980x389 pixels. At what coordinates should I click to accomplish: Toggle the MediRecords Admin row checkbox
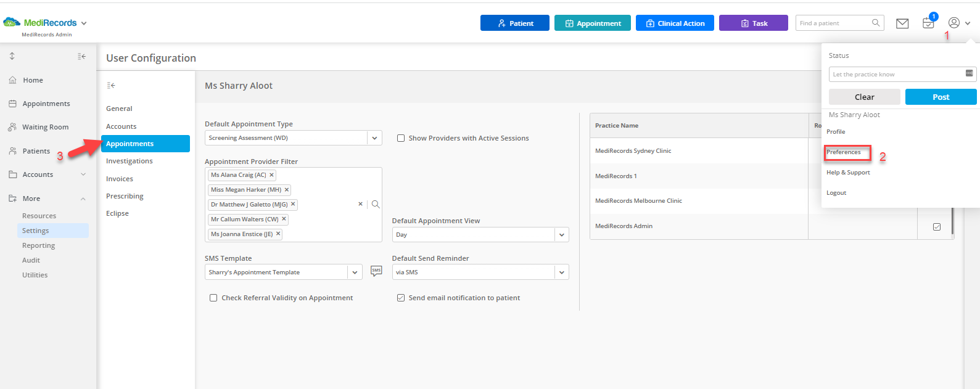[937, 227]
